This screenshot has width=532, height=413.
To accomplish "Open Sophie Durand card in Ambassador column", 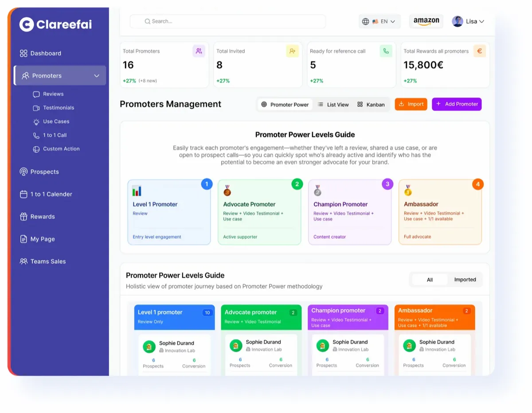I will click(x=435, y=354).
